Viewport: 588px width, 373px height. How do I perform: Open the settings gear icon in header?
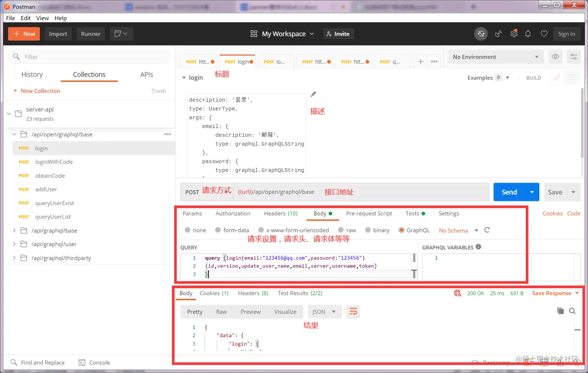click(x=514, y=34)
